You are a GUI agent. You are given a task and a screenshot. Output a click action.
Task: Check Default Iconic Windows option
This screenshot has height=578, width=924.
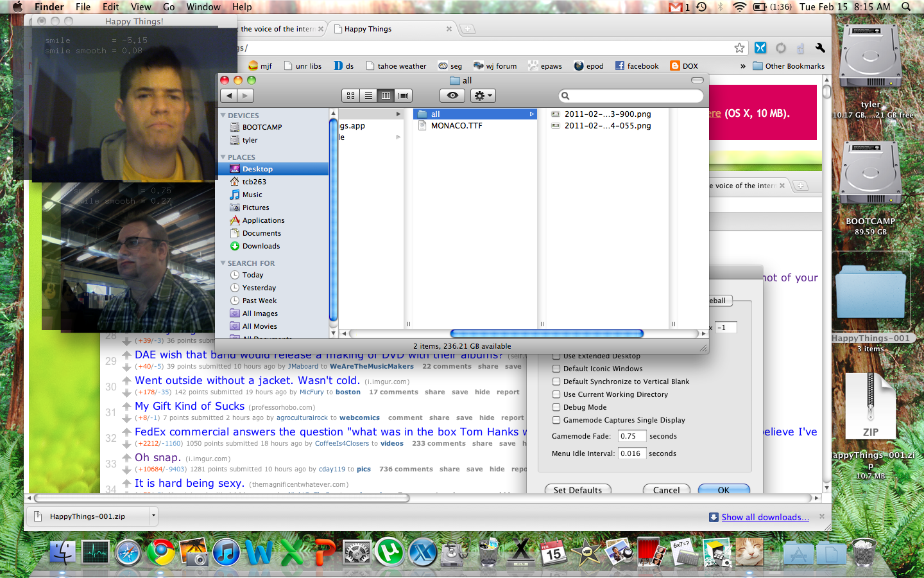[x=556, y=369]
